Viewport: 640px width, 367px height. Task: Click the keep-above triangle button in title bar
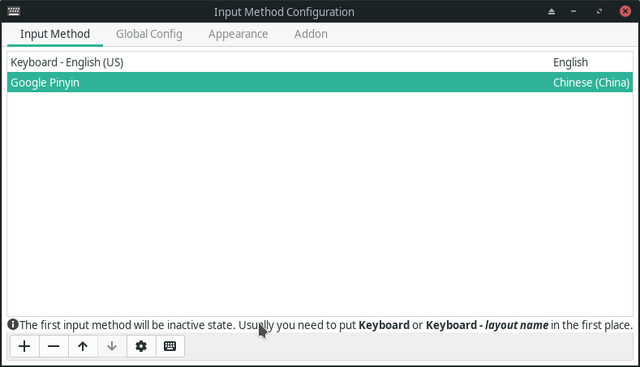pyautogui.click(x=551, y=11)
